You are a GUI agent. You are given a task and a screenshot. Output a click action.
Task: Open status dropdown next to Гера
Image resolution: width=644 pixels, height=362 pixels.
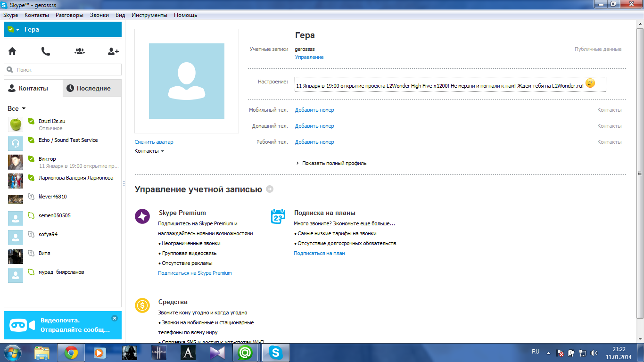click(x=13, y=29)
